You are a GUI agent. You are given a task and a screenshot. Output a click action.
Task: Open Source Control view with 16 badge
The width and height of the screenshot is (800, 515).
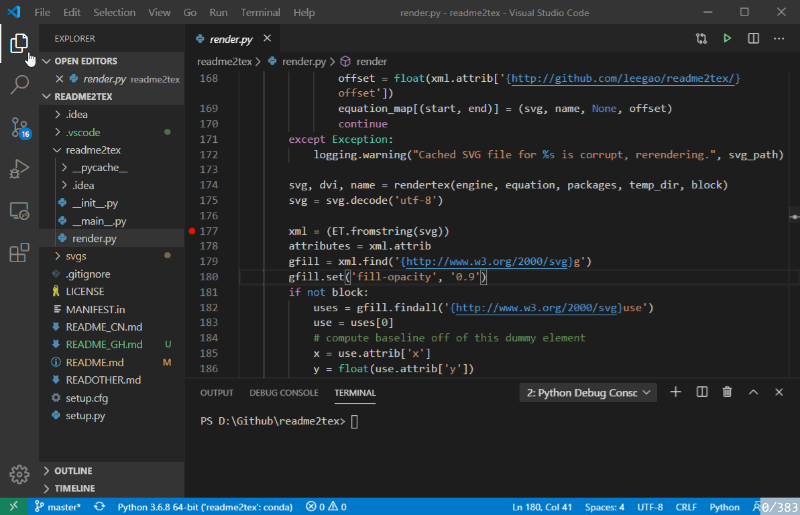point(19,127)
